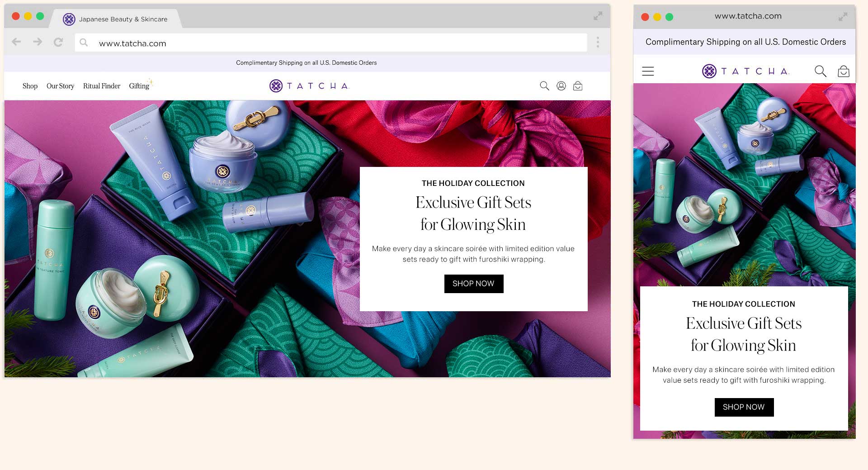
Task: Go to Ritual Finder page
Action: click(x=102, y=86)
